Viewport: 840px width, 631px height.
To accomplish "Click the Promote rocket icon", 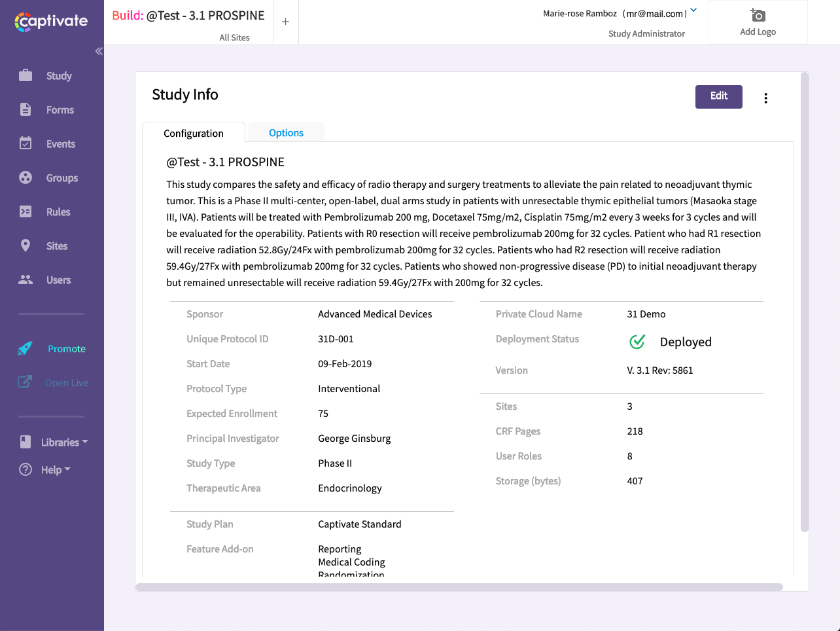I will coord(25,349).
